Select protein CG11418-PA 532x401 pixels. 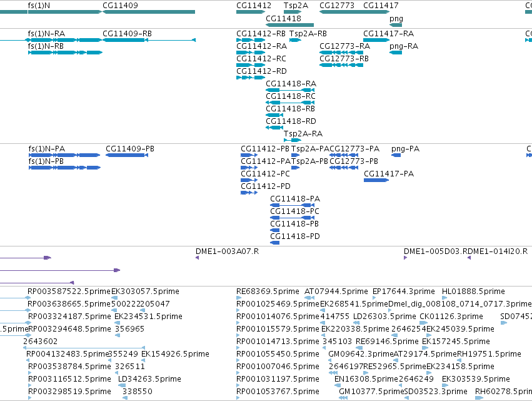(292, 205)
